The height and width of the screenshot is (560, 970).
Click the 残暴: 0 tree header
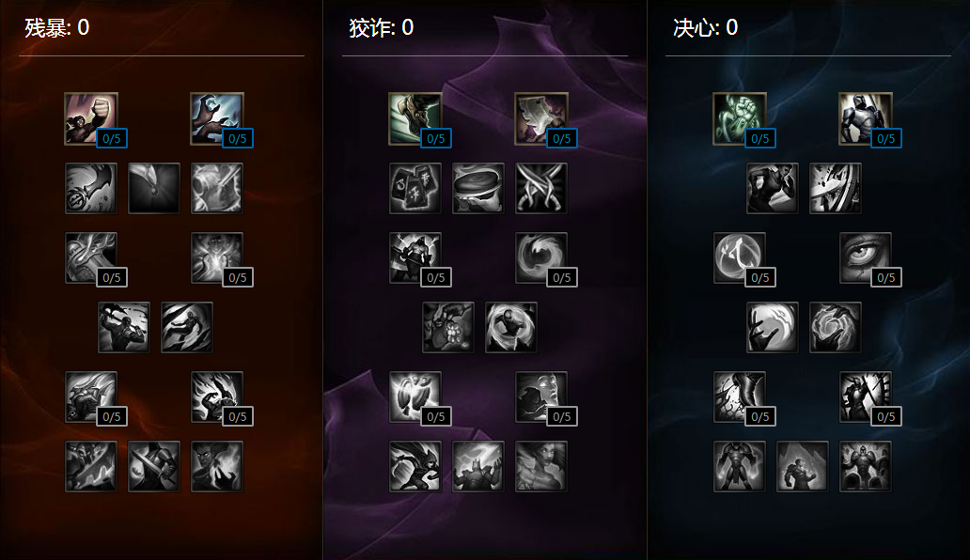pos(57,28)
